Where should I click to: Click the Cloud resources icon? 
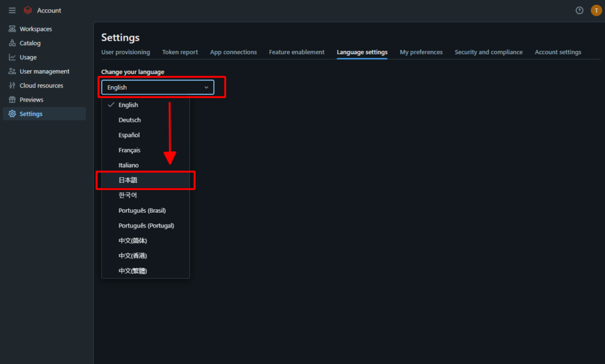click(12, 86)
